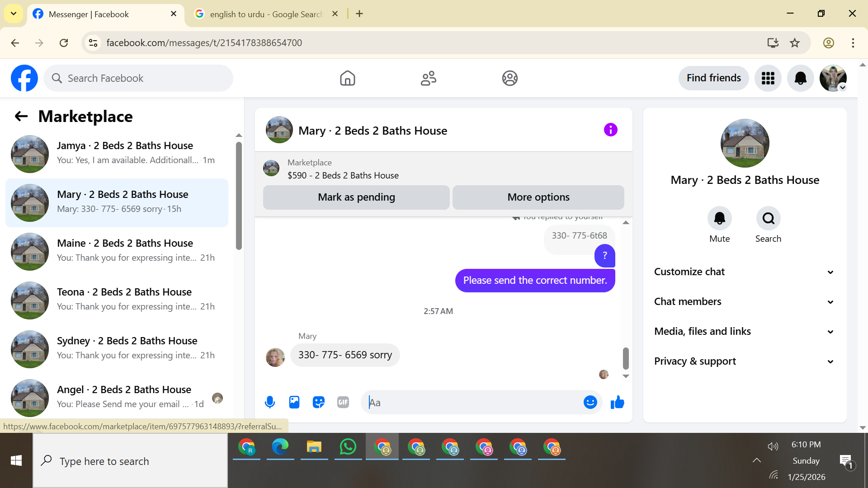868x488 pixels.
Task: Click Mary's avatar next to her message
Action: pos(275,357)
